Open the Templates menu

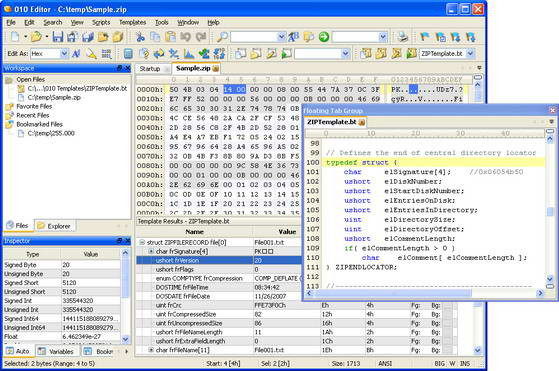click(132, 22)
